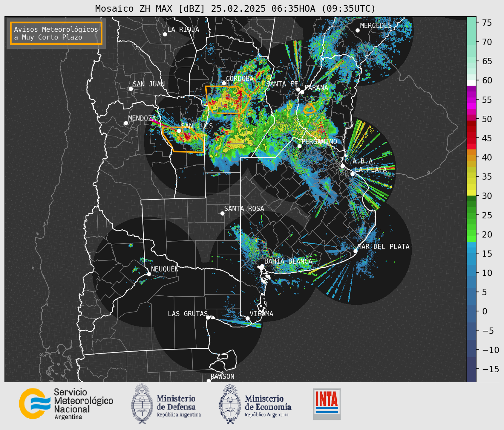Viewport: 504px width, 430px height.
Task: Click the small orange warning polygon near Paraná
Action: tap(310, 108)
